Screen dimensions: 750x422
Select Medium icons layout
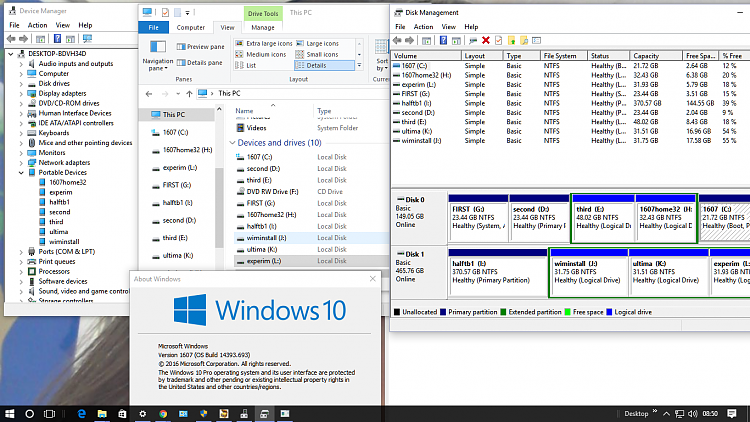tap(261, 55)
